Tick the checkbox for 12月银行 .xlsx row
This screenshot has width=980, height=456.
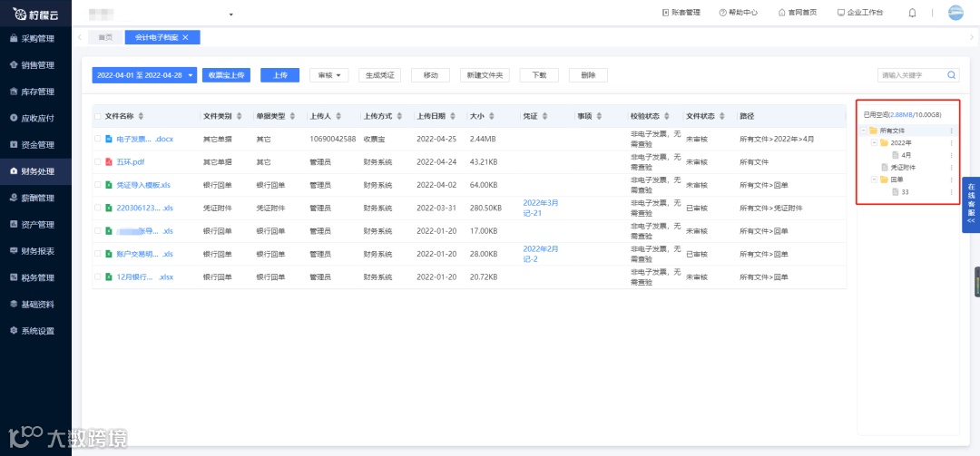(x=97, y=277)
